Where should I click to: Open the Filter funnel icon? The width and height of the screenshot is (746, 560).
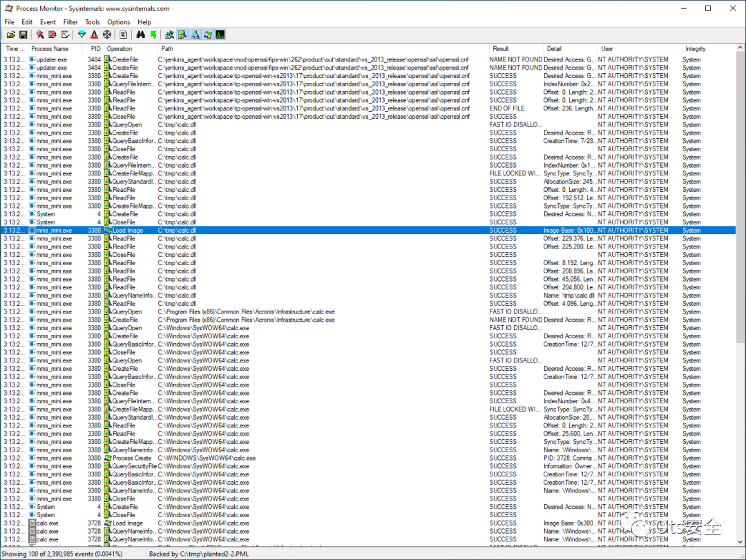82,35
